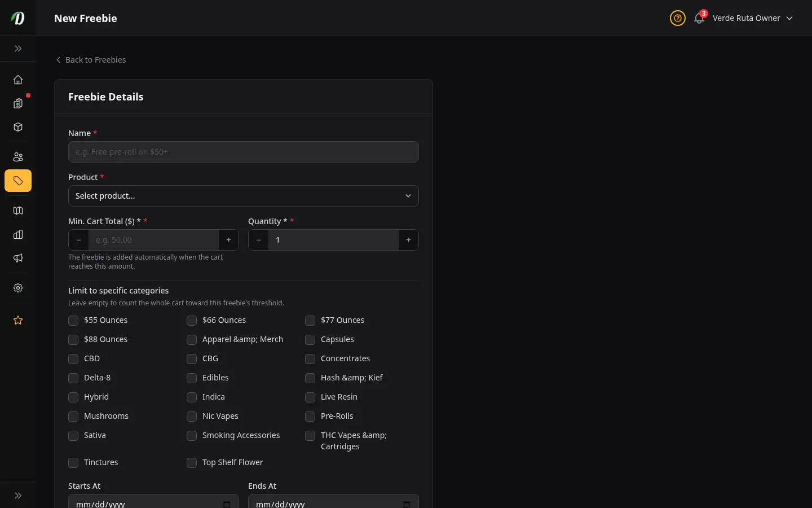The height and width of the screenshot is (508, 812).
Task: Check the Apparel & Merch category
Action: coord(192,340)
